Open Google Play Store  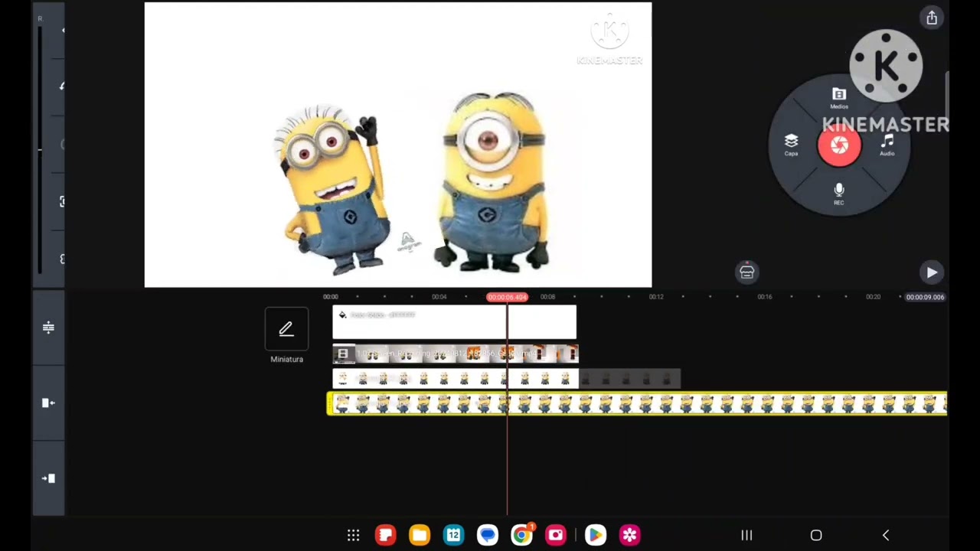tap(595, 535)
